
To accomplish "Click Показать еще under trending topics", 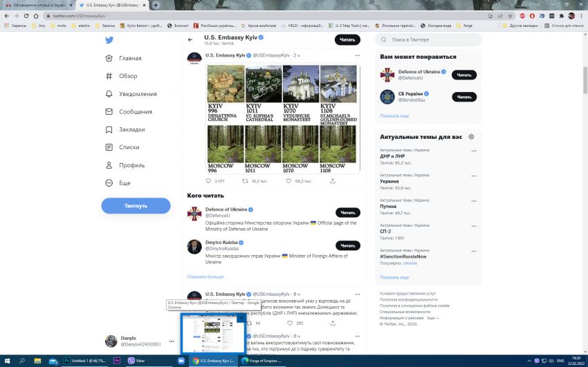I will point(394,278).
